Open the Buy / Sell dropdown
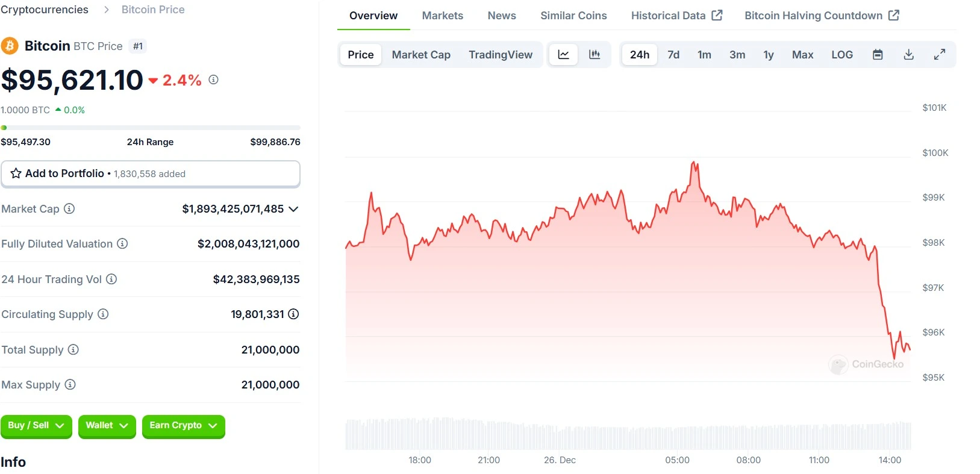 click(x=36, y=426)
